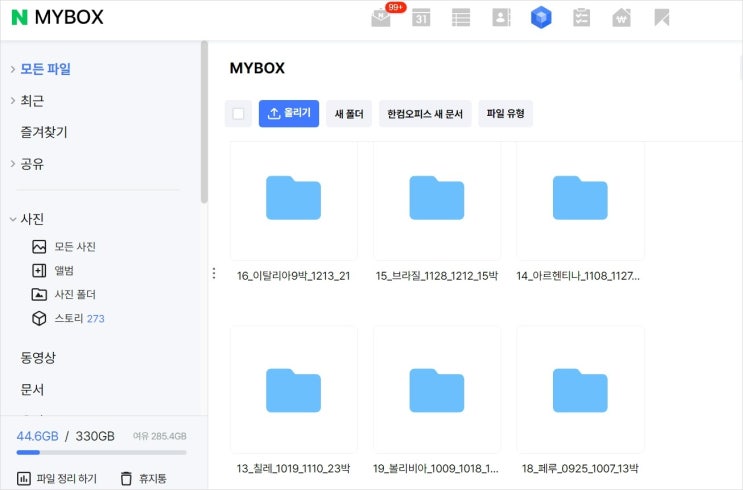Click the sidebar vertical scrollbar
Viewport: 743px width, 490px height.
(204, 122)
